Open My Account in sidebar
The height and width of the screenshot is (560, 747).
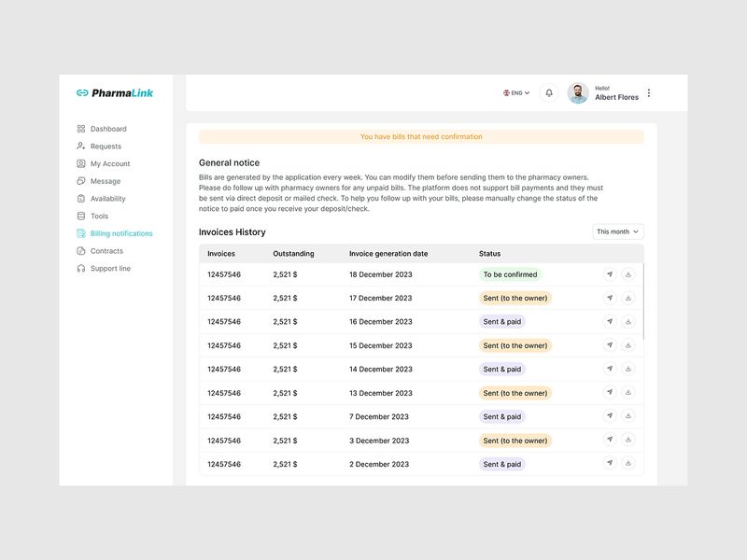104,164
